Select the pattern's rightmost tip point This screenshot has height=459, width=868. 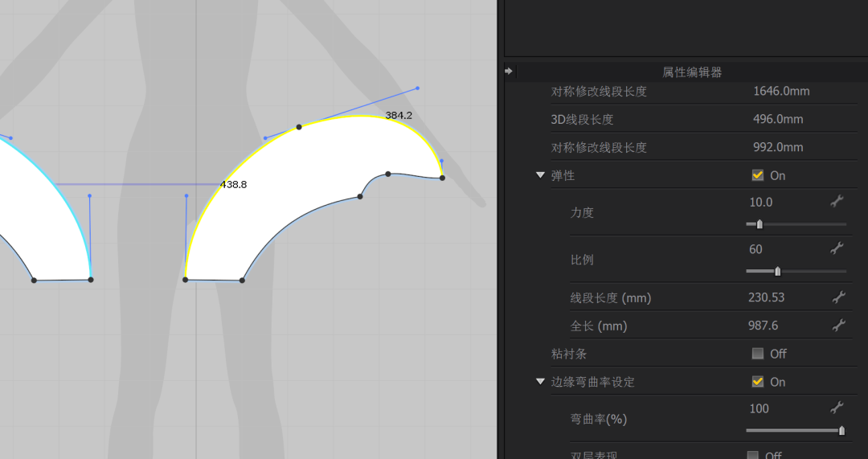point(442,178)
